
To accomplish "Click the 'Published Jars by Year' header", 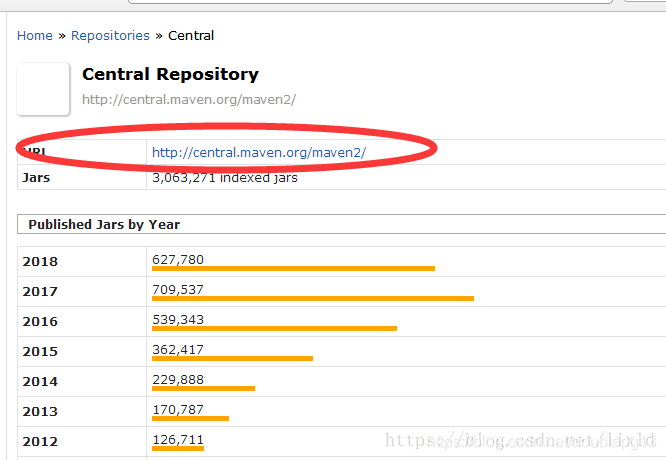I will (x=104, y=224).
